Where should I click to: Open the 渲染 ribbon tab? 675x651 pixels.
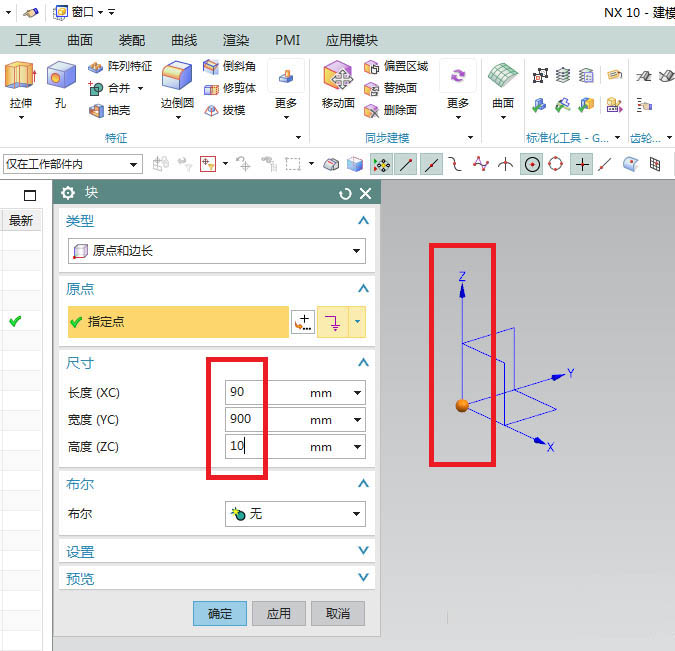pyautogui.click(x=236, y=40)
